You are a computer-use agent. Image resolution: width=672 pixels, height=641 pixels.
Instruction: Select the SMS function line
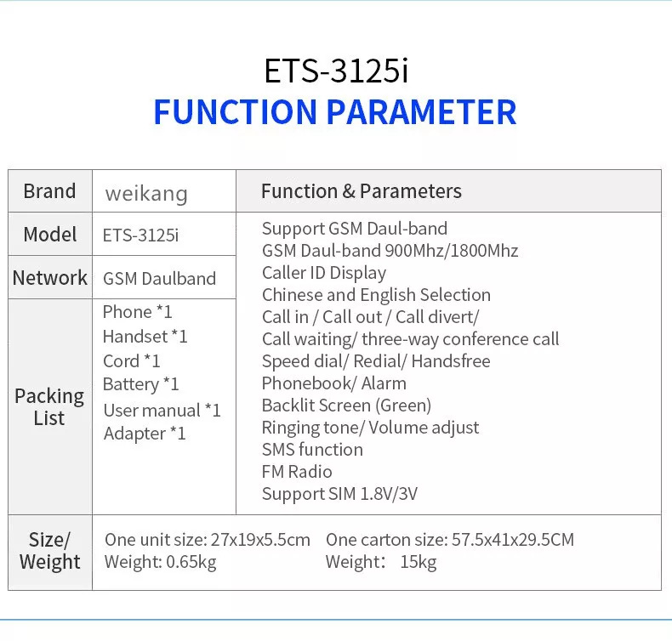click(x=312, y=450)
